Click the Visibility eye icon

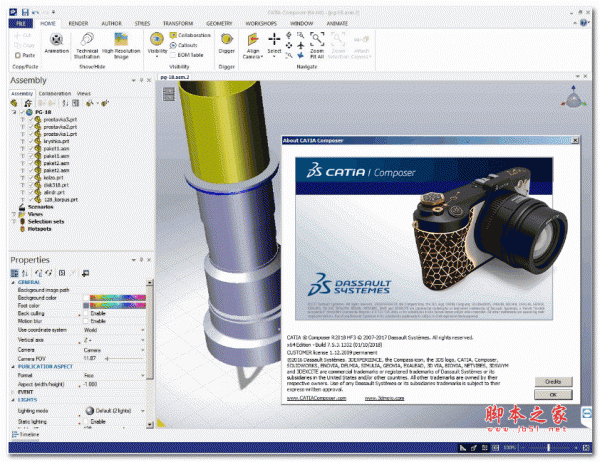coord(157,39)
